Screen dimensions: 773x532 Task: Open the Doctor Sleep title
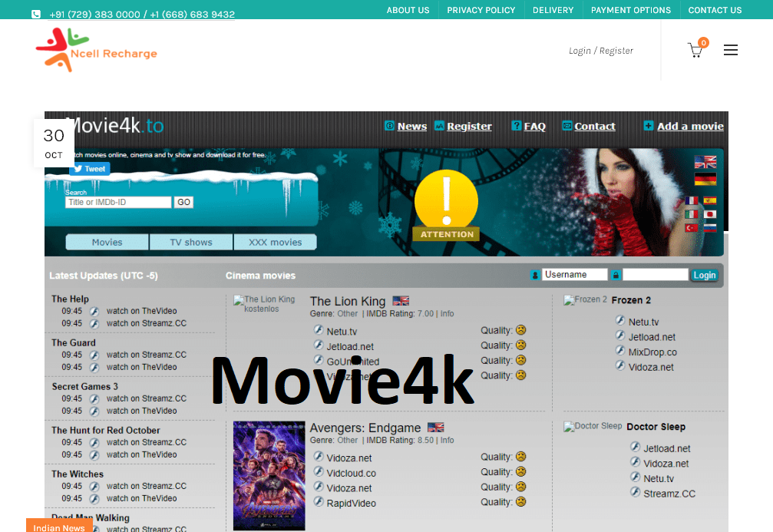(x=656, y=427)
